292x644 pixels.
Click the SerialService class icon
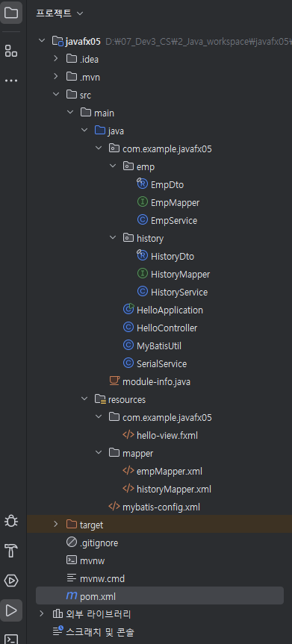pyautogui.click(x=128, y=363)
